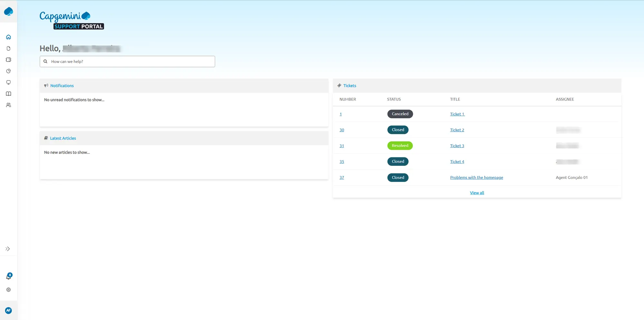The width and height of the screenshot is (644, 320).
Task: Open the Home section in the sidebar
Action: [8, 37]
